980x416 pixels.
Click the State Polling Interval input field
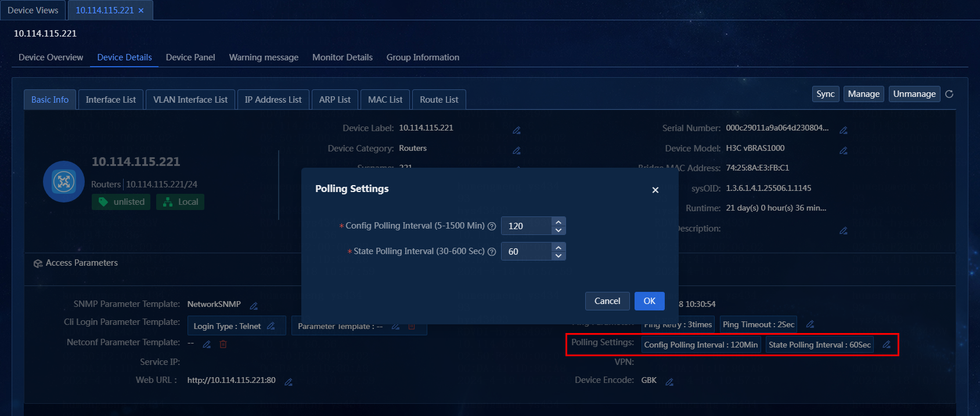[527, 251]
